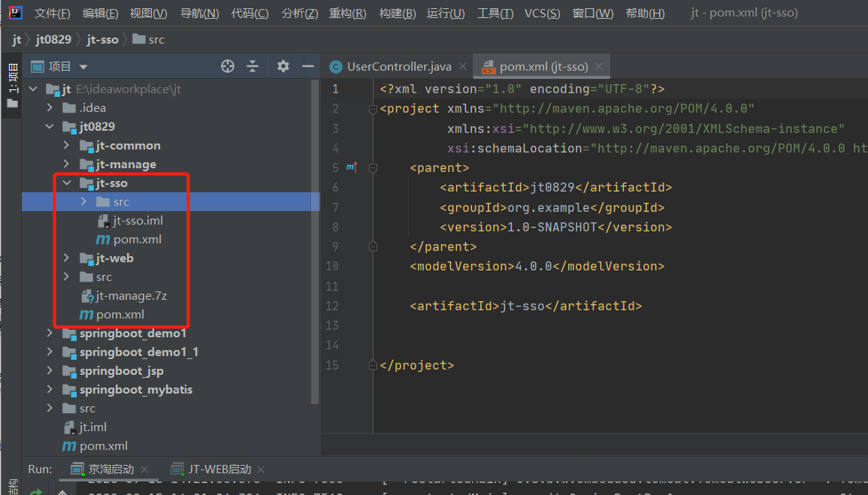This screenshot has width=868, height=495.
Task: Click the project tree vertical scrollbar
Action: (x=315, y=243)
